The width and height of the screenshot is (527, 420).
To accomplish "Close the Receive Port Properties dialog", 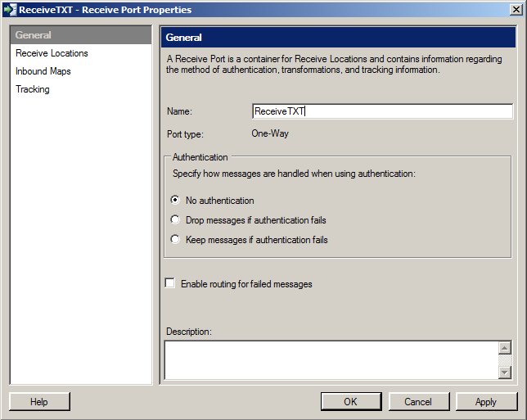I will point(516,10).
